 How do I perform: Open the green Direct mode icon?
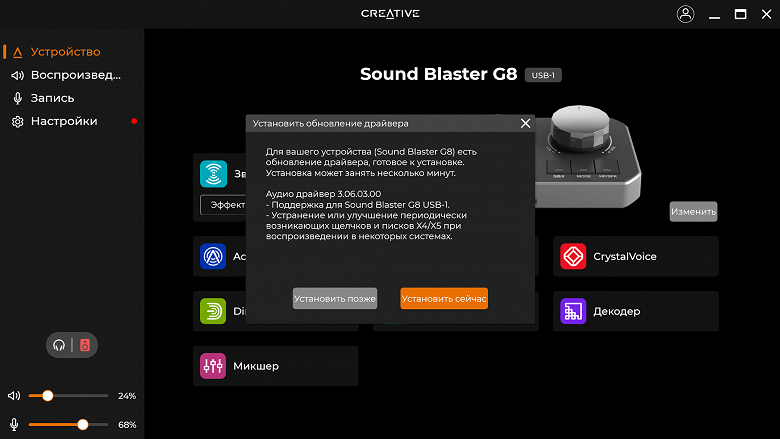pos(213,311)
